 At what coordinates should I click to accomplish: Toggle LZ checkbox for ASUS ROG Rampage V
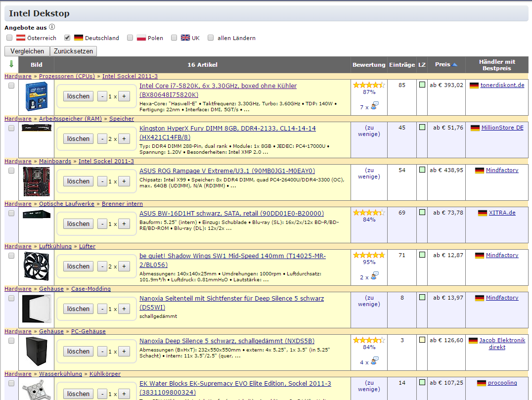tap(422, 170)
